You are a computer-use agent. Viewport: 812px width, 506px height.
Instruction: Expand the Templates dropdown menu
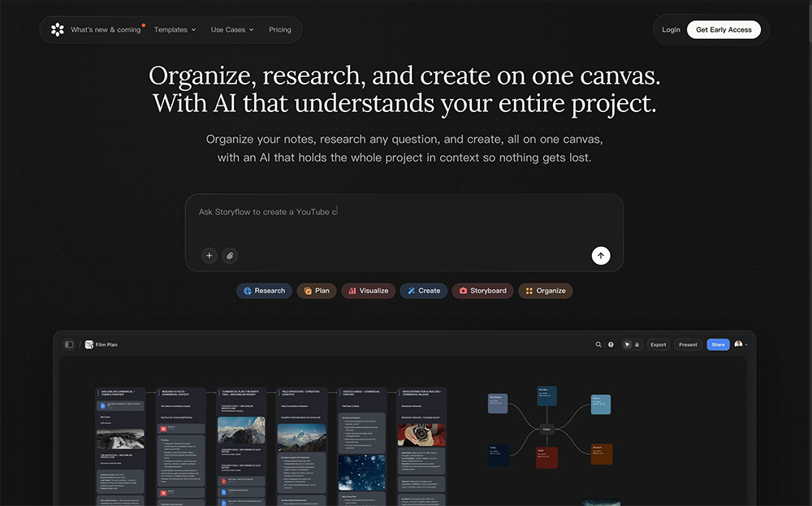tap(175, 30)
